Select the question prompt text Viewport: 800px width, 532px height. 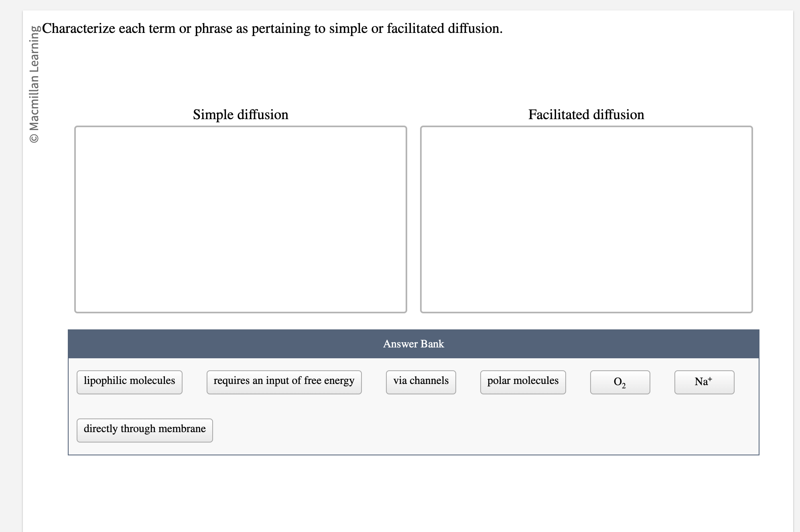point(272,28)
